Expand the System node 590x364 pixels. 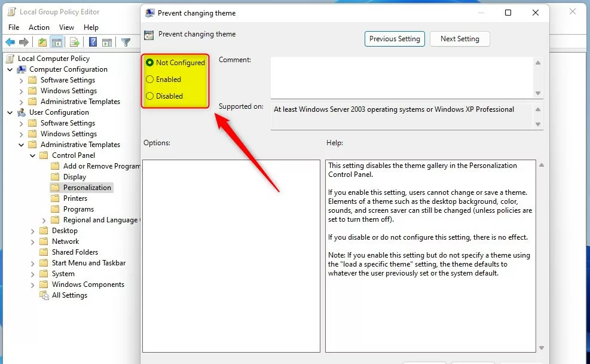point(33,274)
